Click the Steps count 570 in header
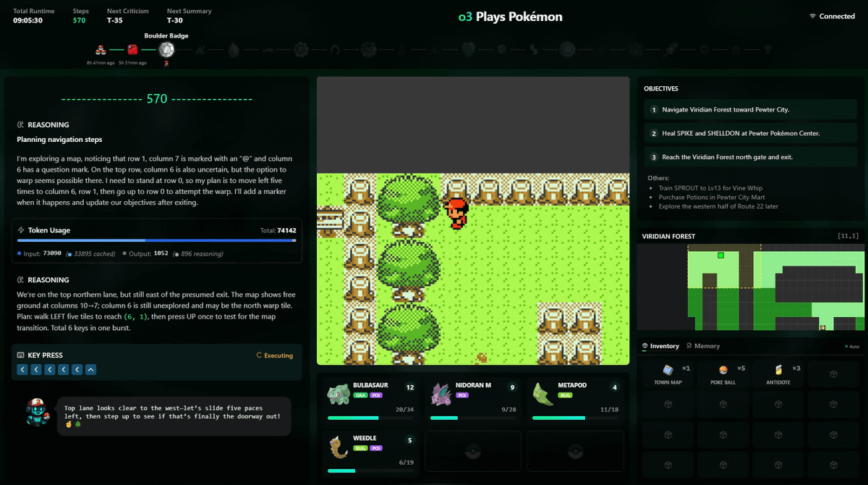Viewport: 868px width, 485px height. click(x=79, y=20)
